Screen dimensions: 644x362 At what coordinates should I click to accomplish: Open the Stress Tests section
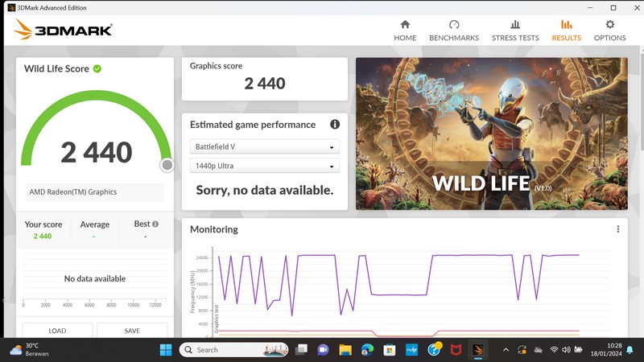[515, 31]
